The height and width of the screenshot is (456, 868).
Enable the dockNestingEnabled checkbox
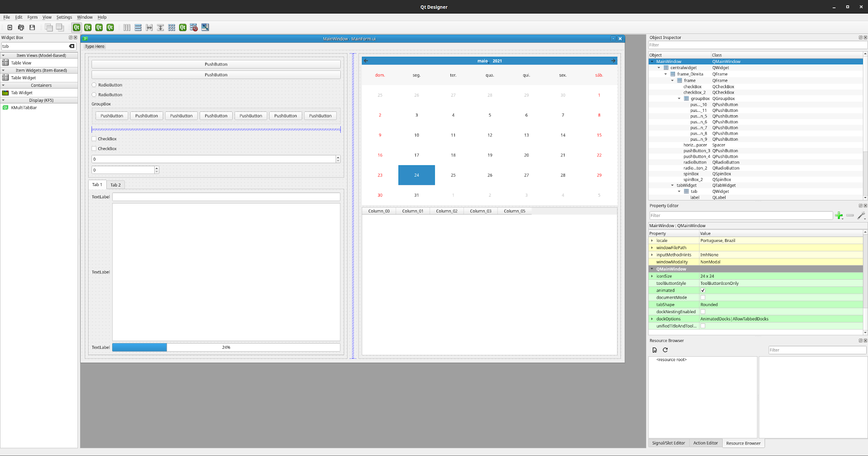pyautogui.click(x=703, y=311)
